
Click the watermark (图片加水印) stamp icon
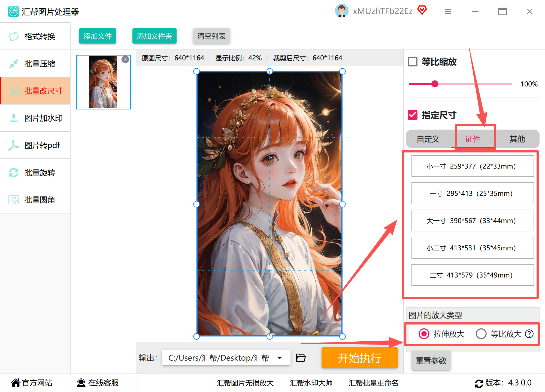pyautogui.click(x=14, y=118)
